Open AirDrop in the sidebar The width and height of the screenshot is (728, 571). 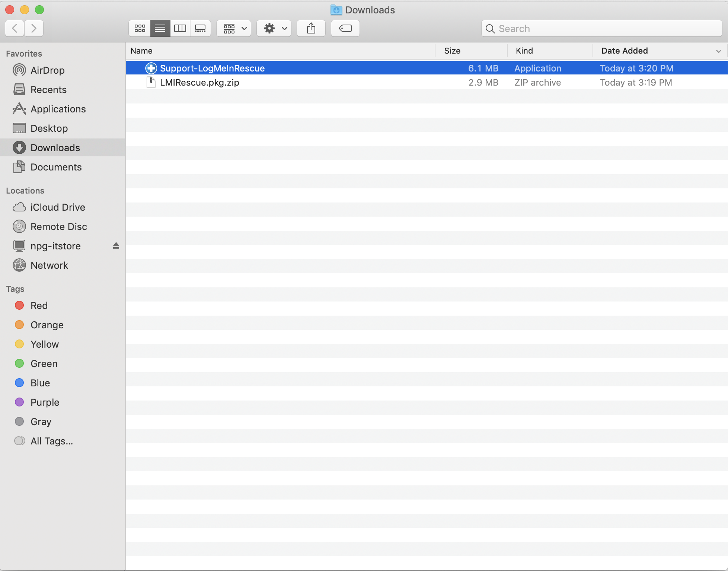pyautogui.click(x=63, y=70)
